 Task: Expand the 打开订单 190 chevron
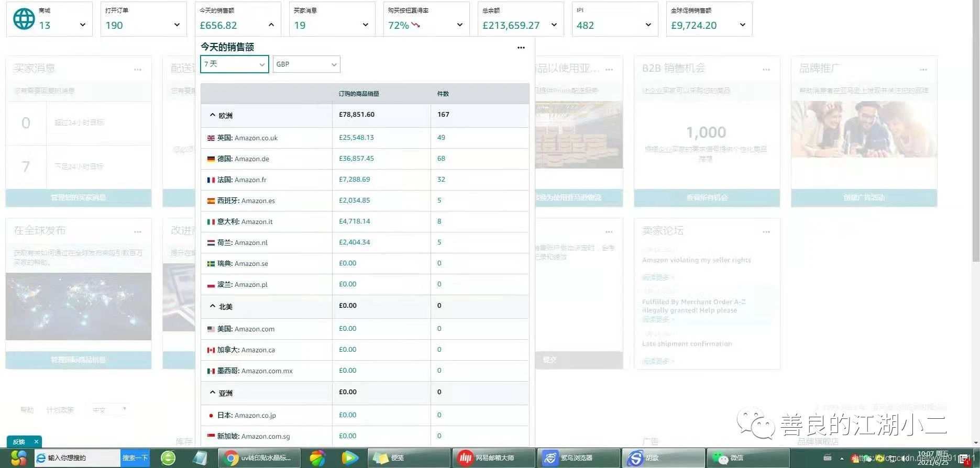(x=177, y=25)
